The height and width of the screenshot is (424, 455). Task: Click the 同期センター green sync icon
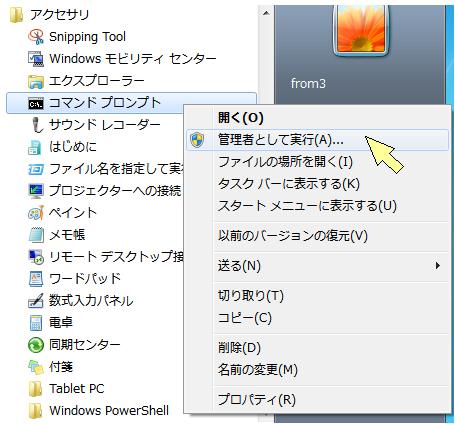(36, 345)
